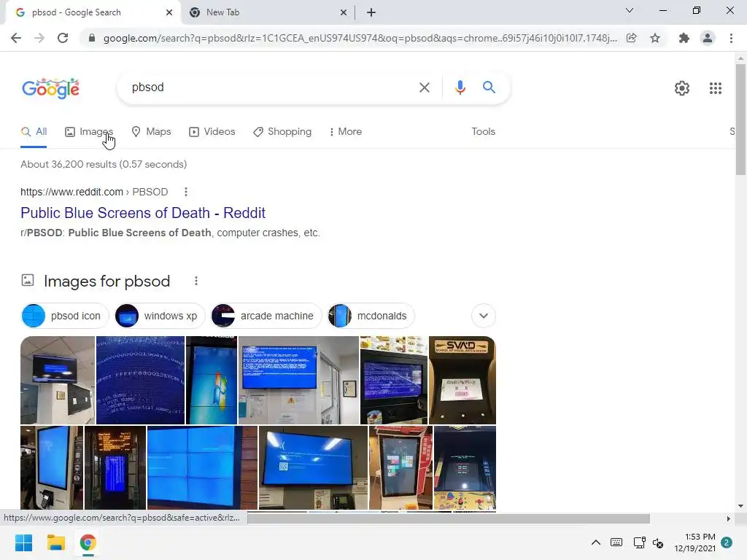The height and width of the screenshot is (560, 747).
Task: Open the search Tools options
Action: coord(483,131)
